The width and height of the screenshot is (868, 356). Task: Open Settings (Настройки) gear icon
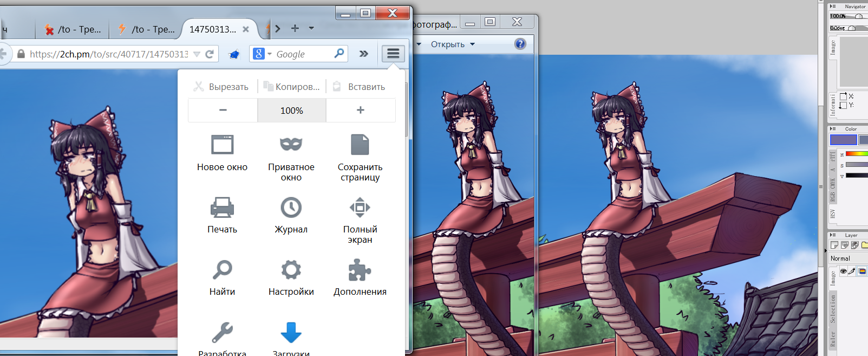point(291,270)
